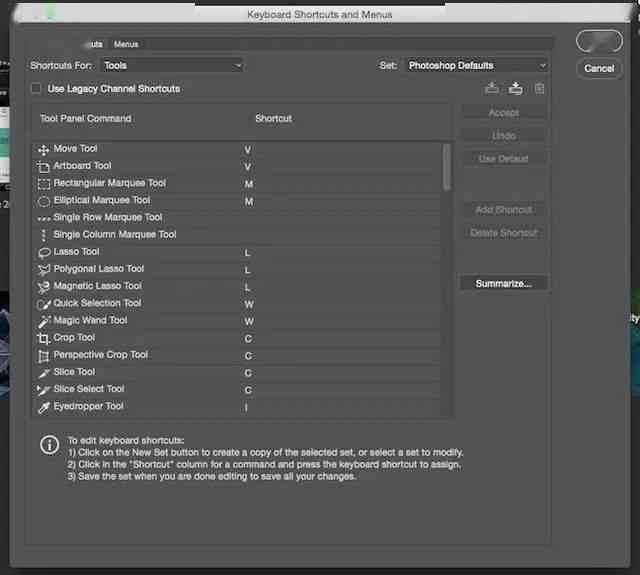Click the Slice Tool icon
The image size is (640, 575).
pyautogui.click(x=44, y=373)
